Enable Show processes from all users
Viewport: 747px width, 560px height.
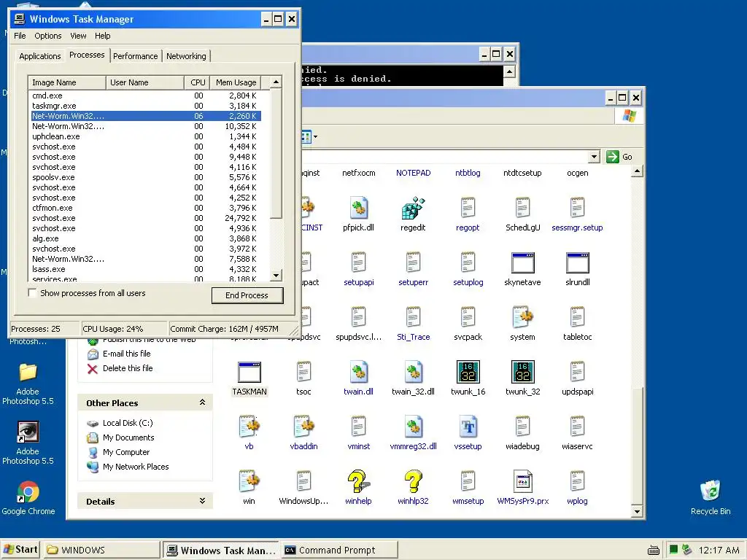coord(32,293)
